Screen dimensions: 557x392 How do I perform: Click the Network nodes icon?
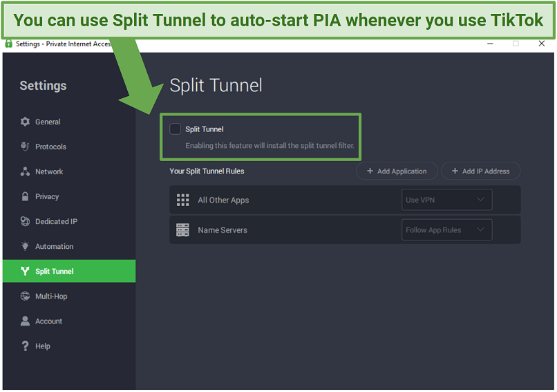tap(25, 171)
